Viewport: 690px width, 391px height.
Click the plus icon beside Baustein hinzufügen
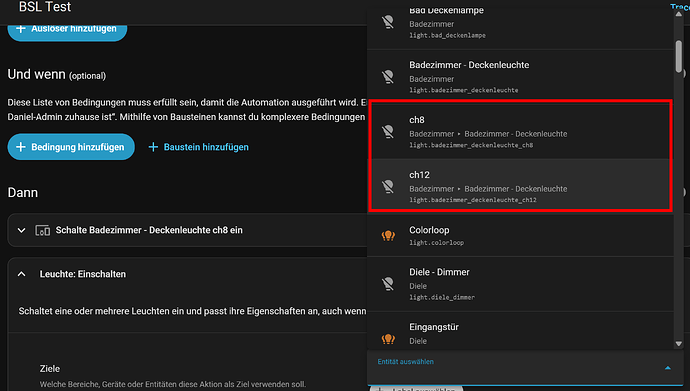[x=153, y=147]
